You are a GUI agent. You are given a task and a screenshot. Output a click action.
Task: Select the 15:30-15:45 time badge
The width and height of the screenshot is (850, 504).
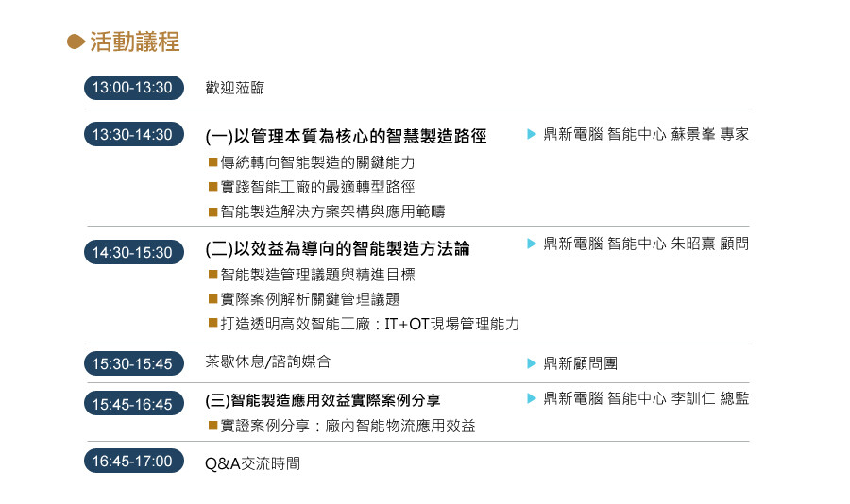[x=134, y=363]
